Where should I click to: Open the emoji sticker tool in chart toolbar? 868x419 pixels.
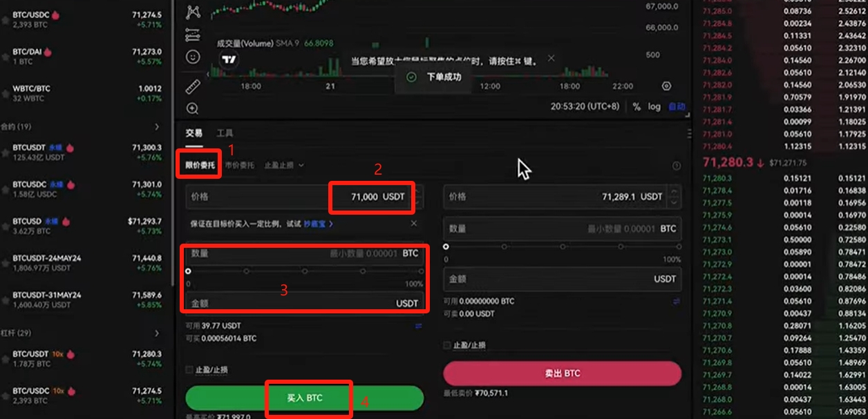(x=193, y=57)
